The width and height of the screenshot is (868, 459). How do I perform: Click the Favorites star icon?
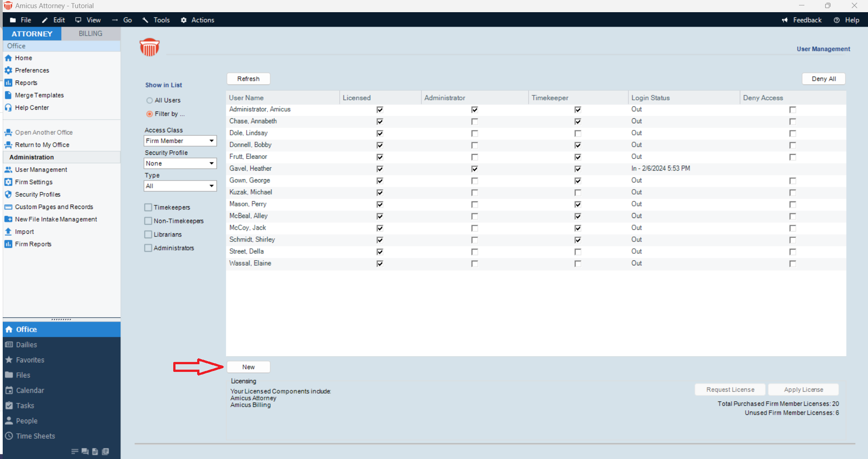(x=9, y=360)
